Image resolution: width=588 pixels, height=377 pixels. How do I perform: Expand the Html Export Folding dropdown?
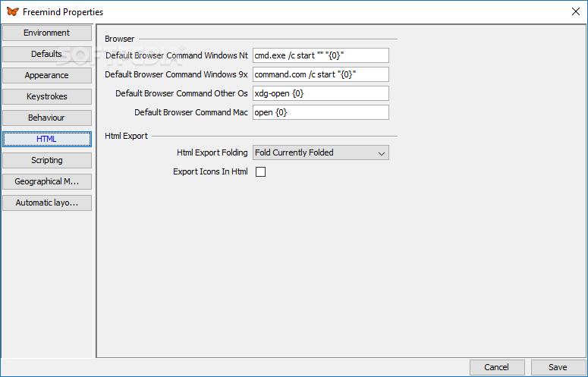coord(321,152)
